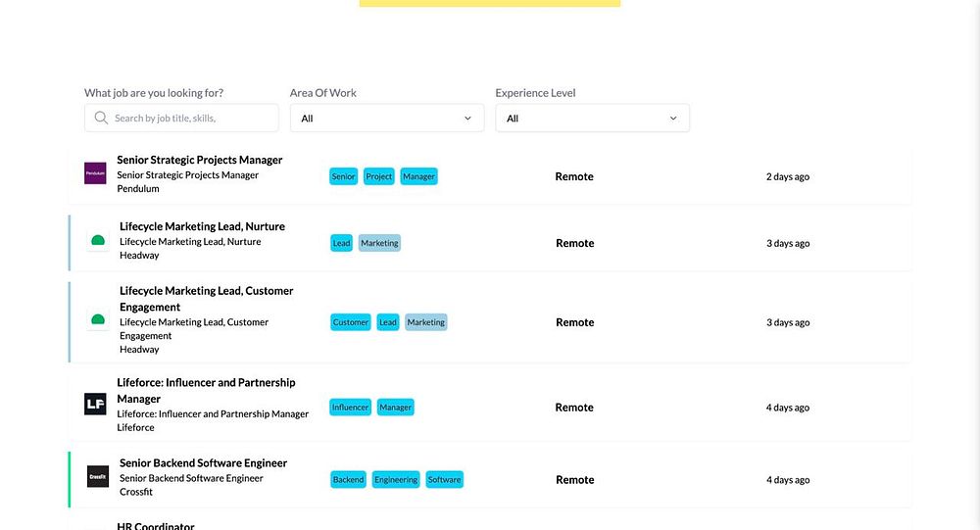Click Lead tag on Customer Engagement listing

pos(387,322)
